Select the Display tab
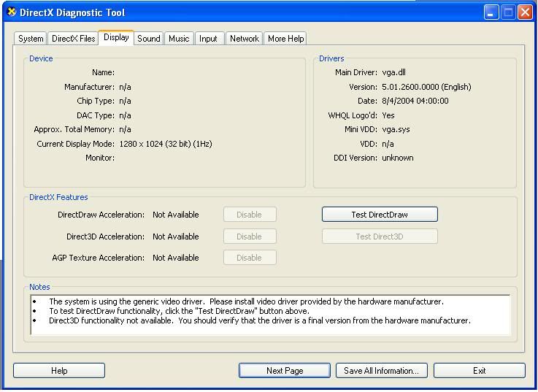The height and width of the screenshot is (392, 538). tap(116, 37)
